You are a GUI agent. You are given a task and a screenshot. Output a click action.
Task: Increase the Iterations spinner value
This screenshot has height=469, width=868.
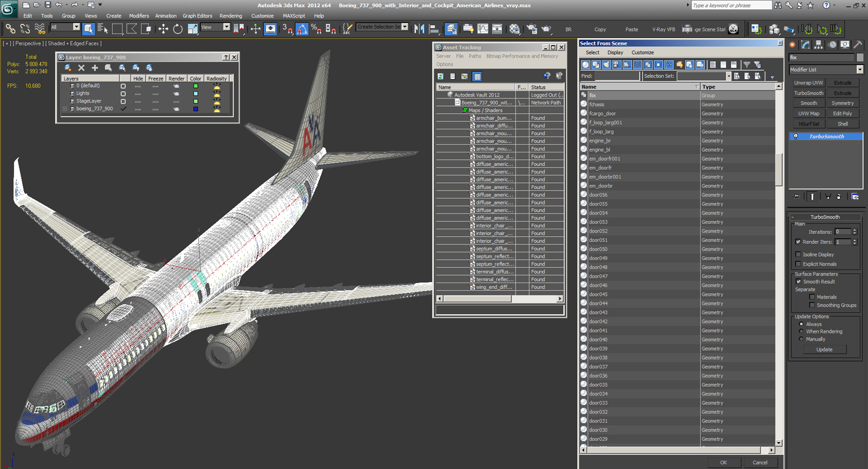[855, 230]
